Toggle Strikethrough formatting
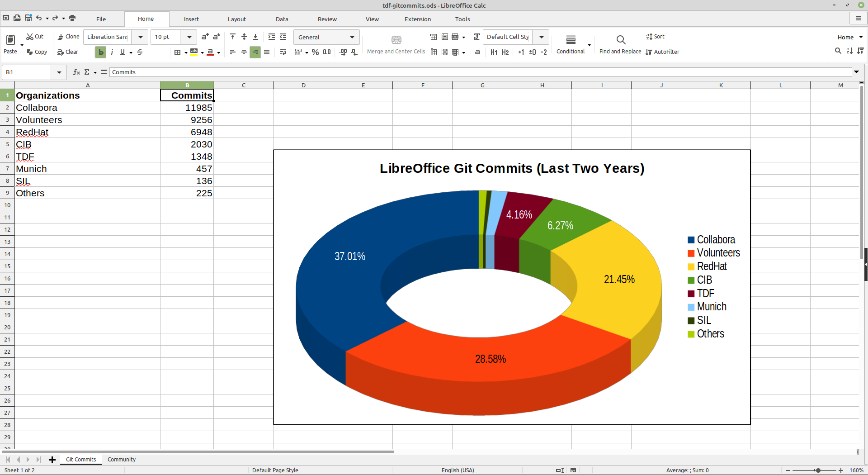 tap(140, 52)
